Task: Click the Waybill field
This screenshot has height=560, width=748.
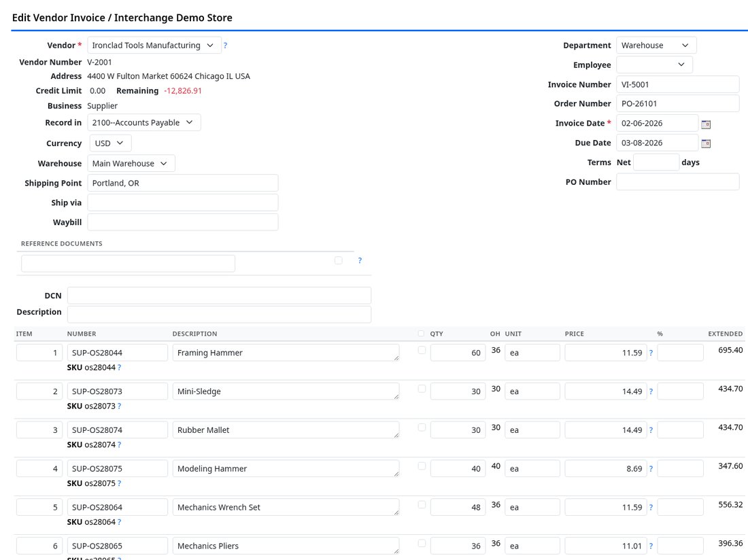Action: click(183, 222)
